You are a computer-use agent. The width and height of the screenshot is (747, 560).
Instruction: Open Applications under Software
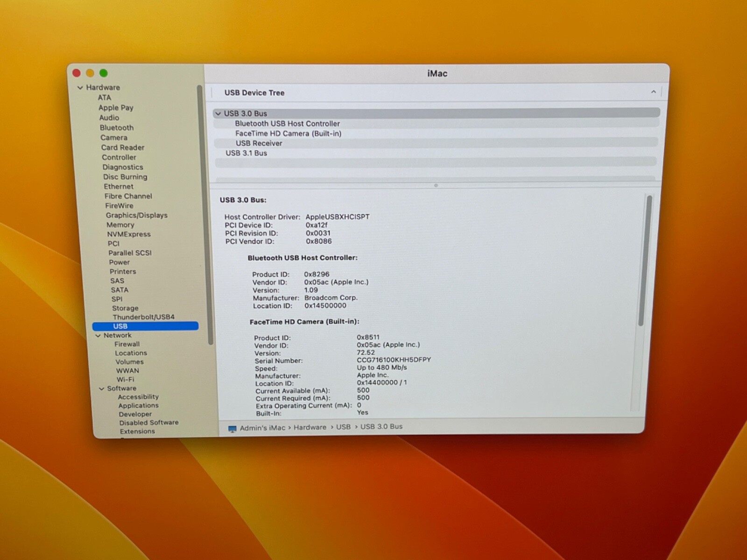[138, 406]
